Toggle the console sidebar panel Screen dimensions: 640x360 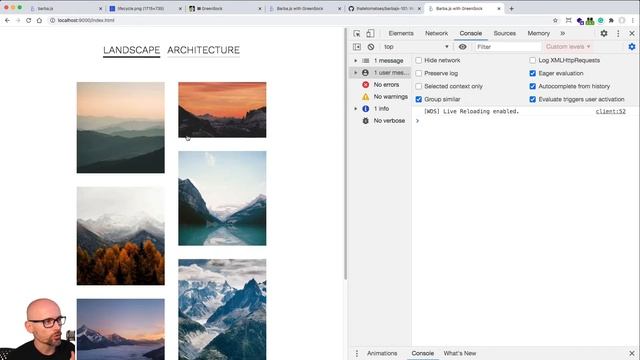(357, 47)
